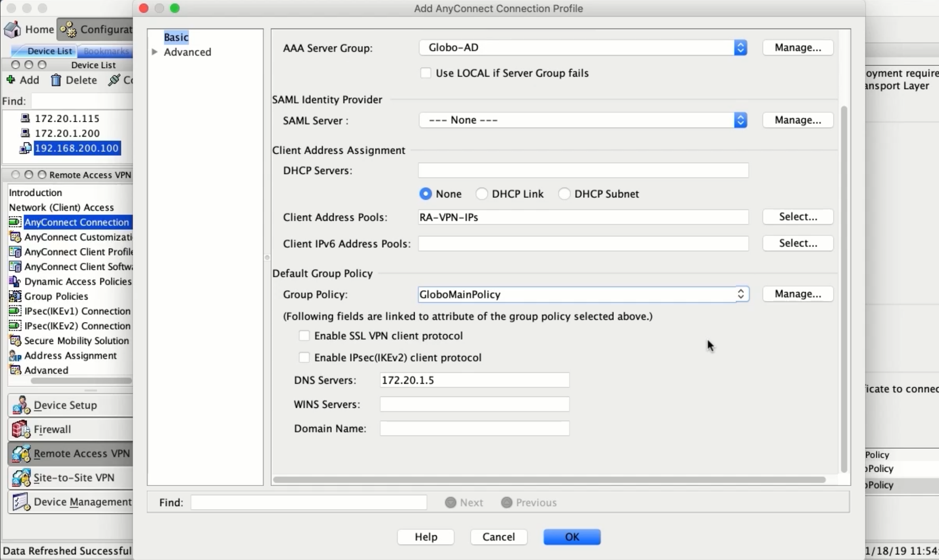Switch to the Device List tab
The height and width of the screenshot is (560, 939).
[49, 51]
